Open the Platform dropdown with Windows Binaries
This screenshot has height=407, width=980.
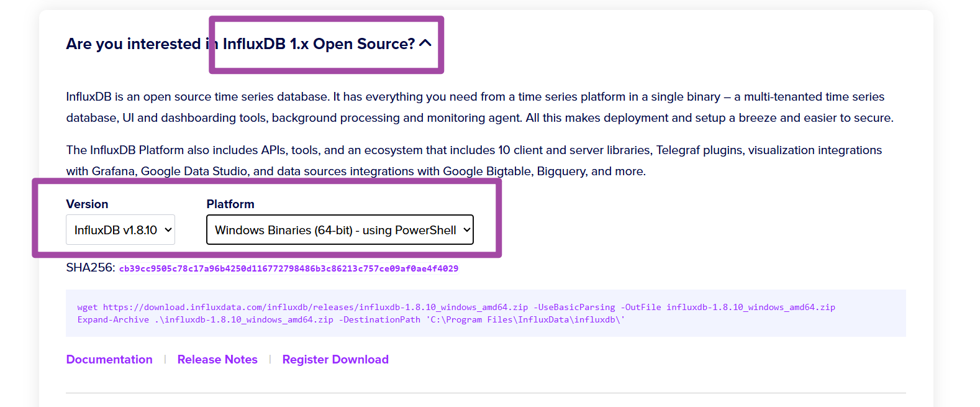pyautogui.click(x=340, y=230)
